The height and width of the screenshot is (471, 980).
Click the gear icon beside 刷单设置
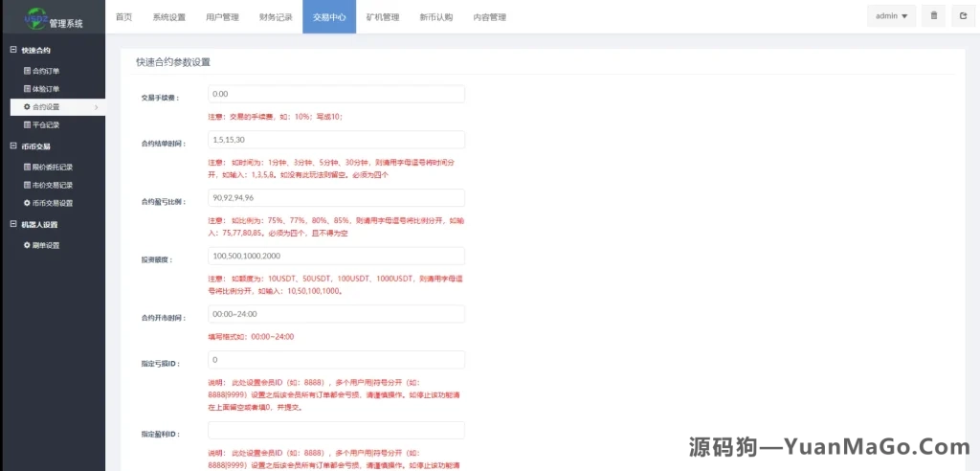27,245
